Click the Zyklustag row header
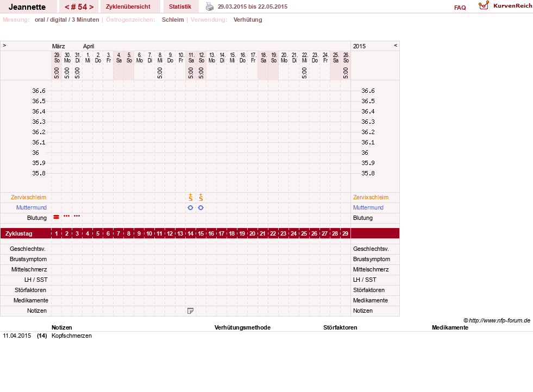533x392 pixels. (19, 233)
